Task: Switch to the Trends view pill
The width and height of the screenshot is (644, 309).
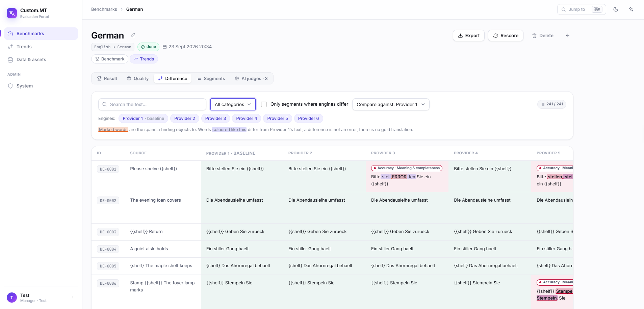Action: pyautogui.click(x=144, y=59)
